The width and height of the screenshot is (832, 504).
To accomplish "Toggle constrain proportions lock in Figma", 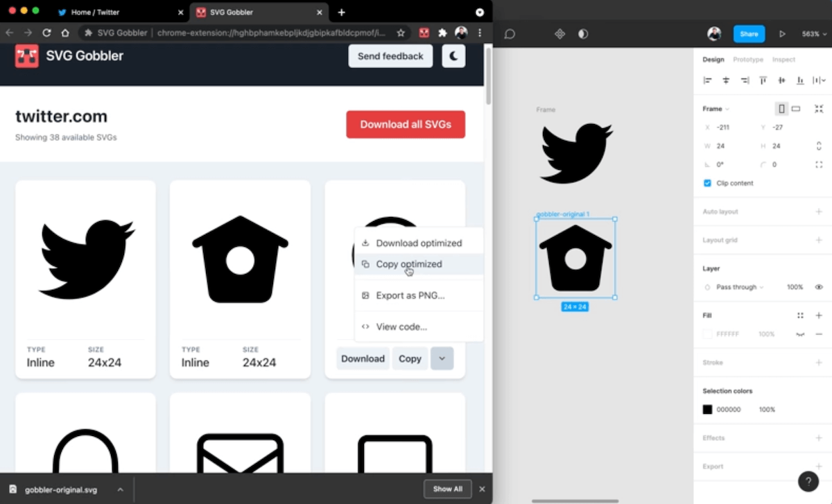I will click(819, 146).
